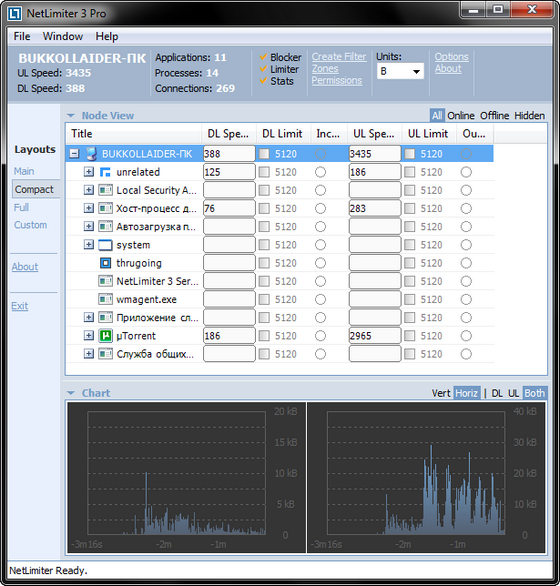
Task: Select incoming blocker radio for system row
Action: click(x=320, y=245)
